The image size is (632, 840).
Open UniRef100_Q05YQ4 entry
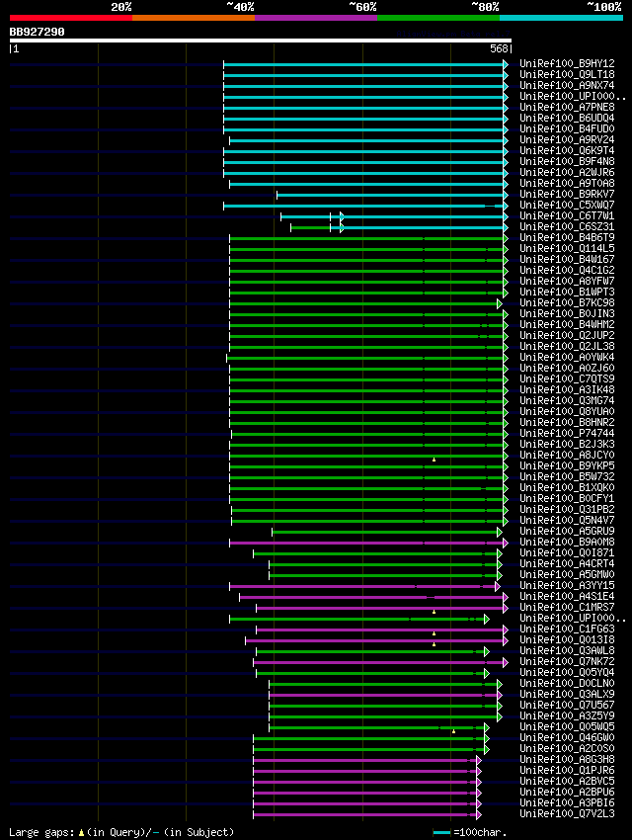(567, 672)
